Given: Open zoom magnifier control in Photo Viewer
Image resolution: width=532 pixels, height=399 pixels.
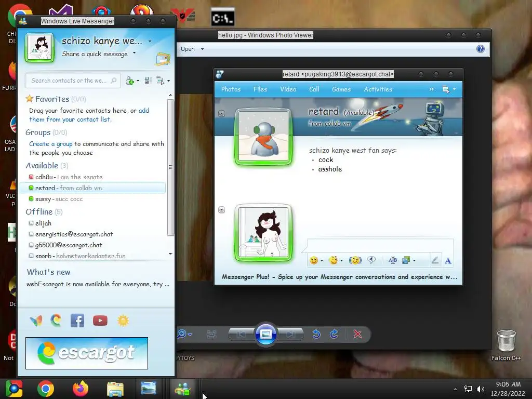Looking at the screenshot, I should pyautogui.click(x=182, y=334).
